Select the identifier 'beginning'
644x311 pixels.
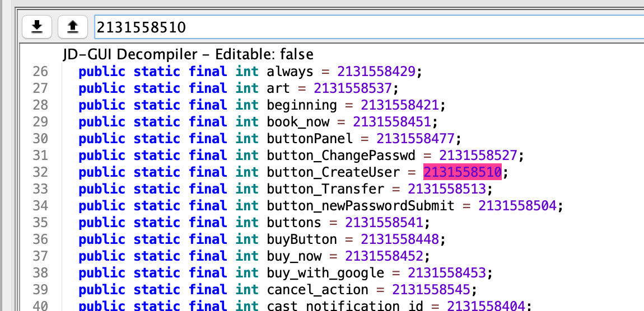tap(302, 105)
